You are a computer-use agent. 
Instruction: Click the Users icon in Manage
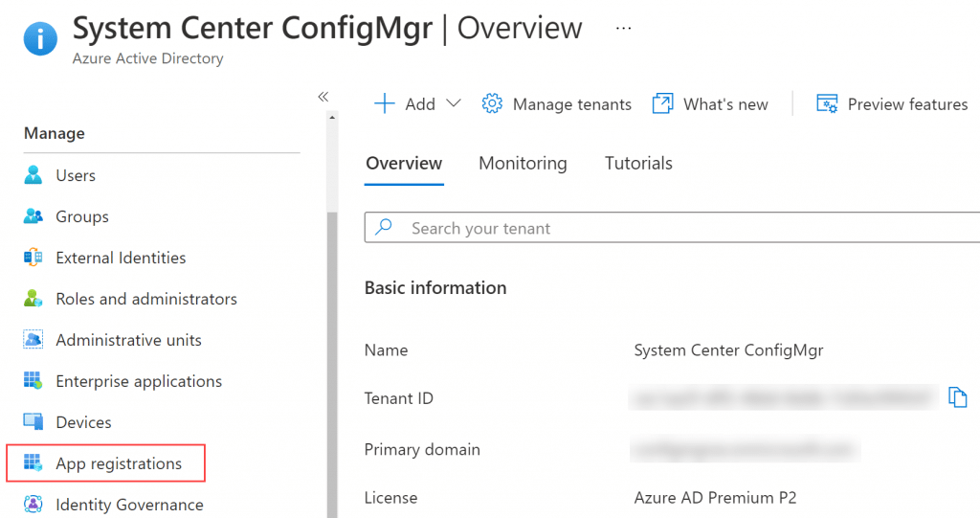(33, 175)
